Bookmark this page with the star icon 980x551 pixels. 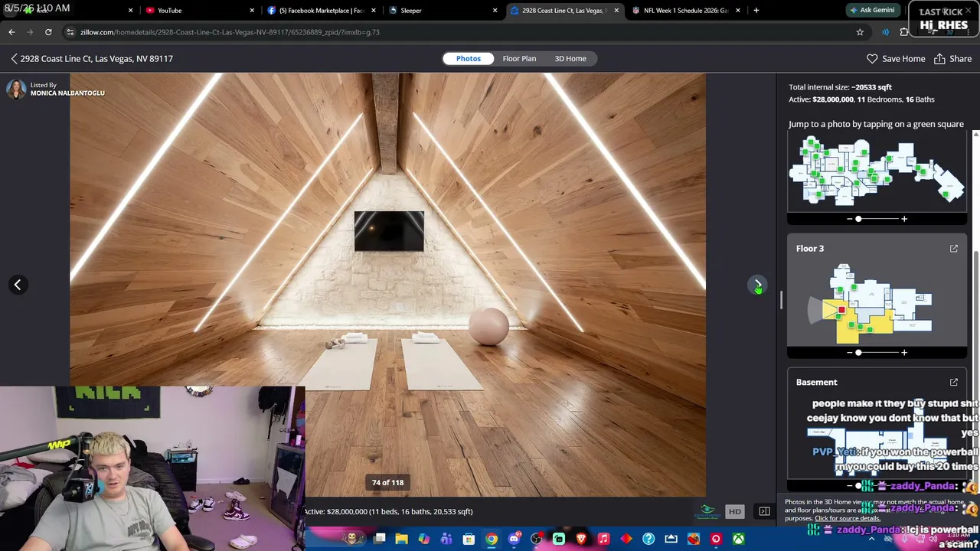click(x=860, y=32)
